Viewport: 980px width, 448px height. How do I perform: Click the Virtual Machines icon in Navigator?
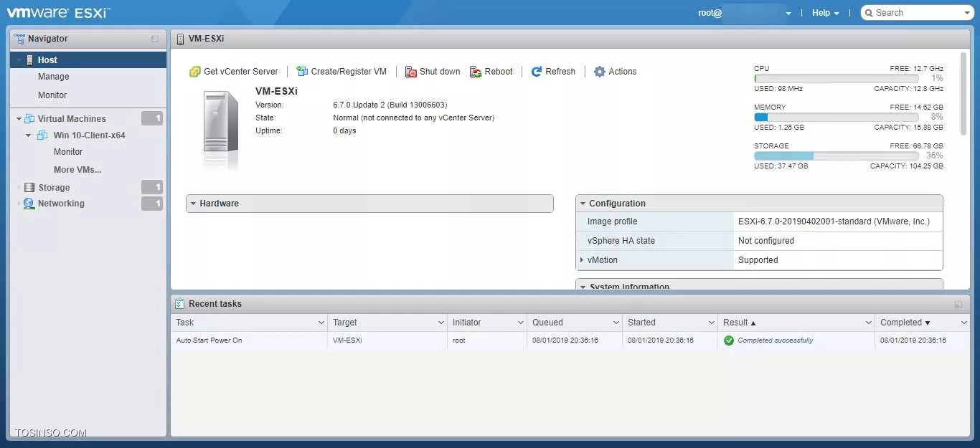(29, 119)
